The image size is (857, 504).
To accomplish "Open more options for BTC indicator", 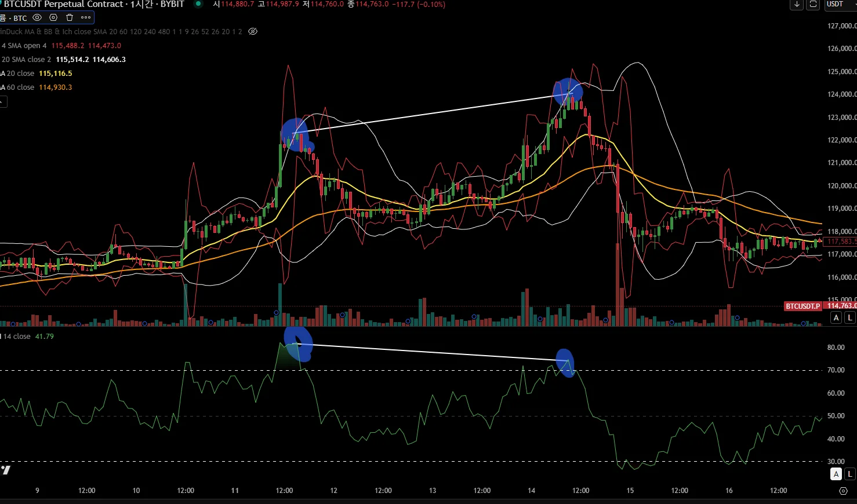I will pyautogui.click(x=86, y=18).
